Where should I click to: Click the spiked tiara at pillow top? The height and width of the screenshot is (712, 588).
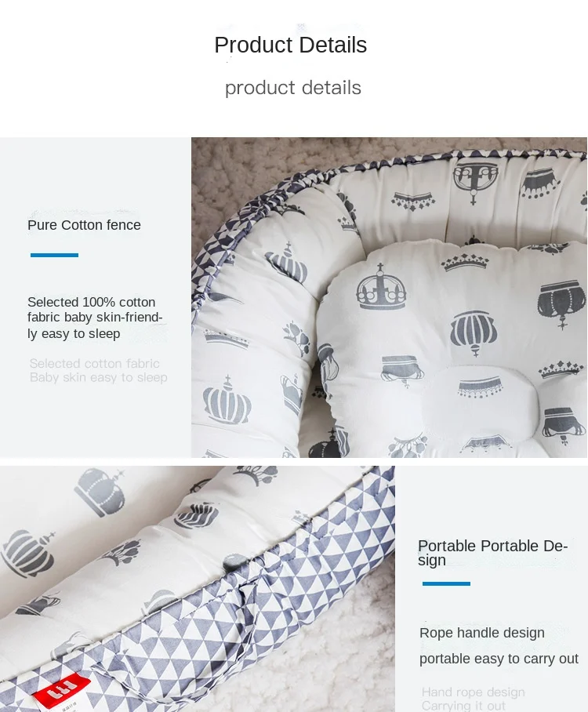pyautogui.click(x=464, y=262)
